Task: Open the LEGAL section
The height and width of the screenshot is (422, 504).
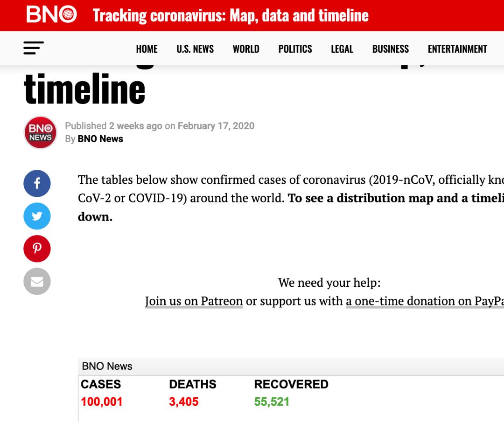Action: pyautogui.click(x=342, y=49)
